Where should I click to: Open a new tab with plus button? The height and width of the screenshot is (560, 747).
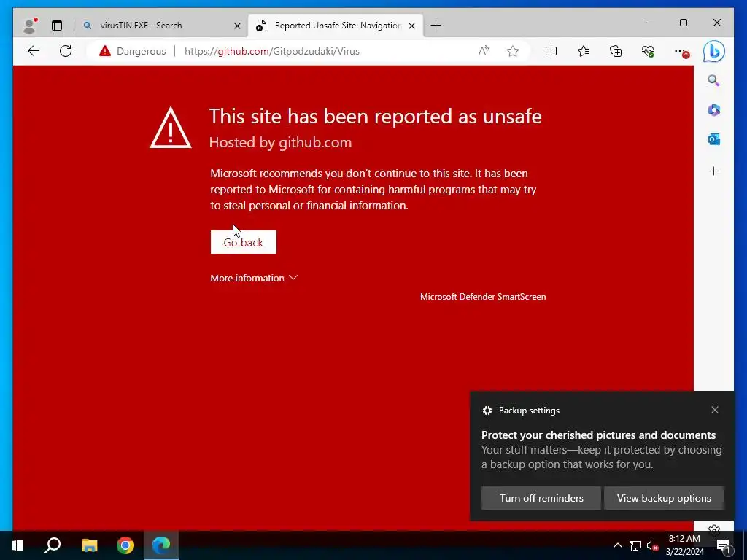click(x=436, y=26)
